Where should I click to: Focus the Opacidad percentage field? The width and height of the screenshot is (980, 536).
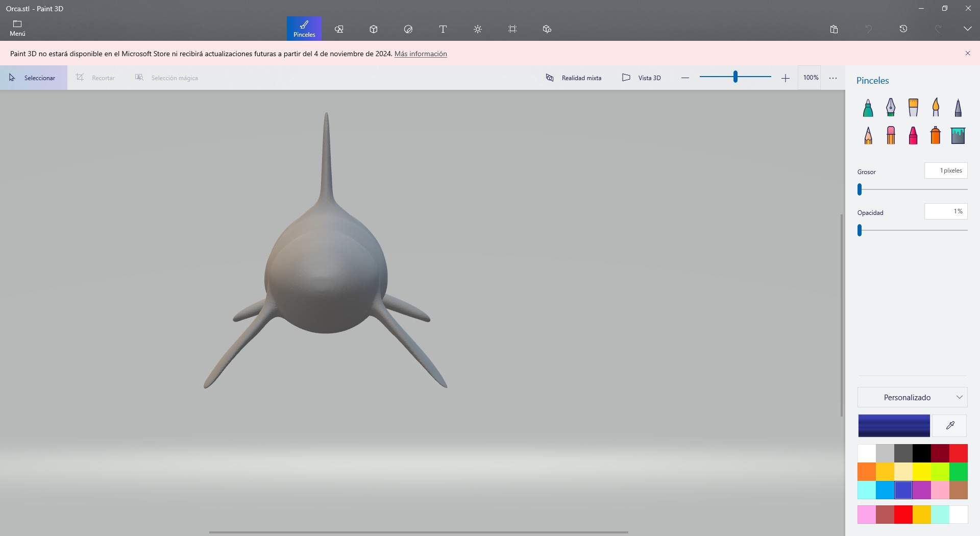946,211
